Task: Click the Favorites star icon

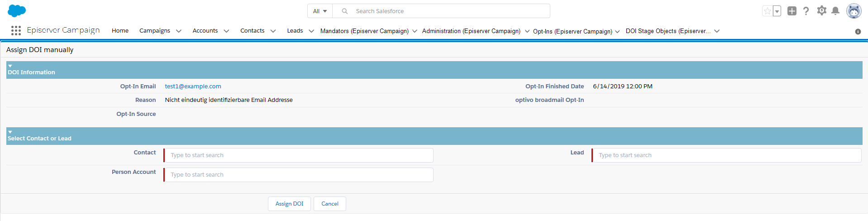Action: point(767,11)
